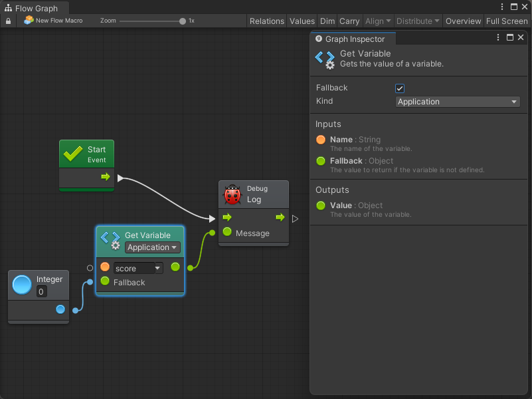
Task: Toggle the Values display button
Action: [x=302, y=21]
